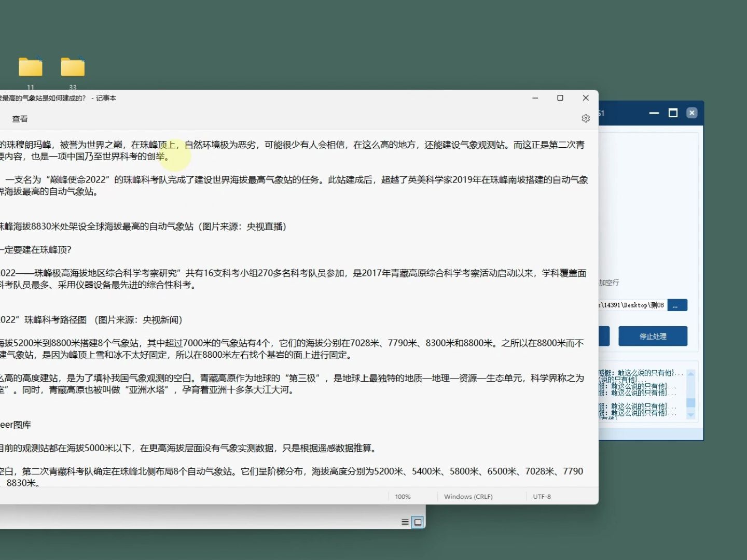The image size is (747, 560).
Task: Click the 停止处理 button in the blue window
Action: tap(653, 336)
